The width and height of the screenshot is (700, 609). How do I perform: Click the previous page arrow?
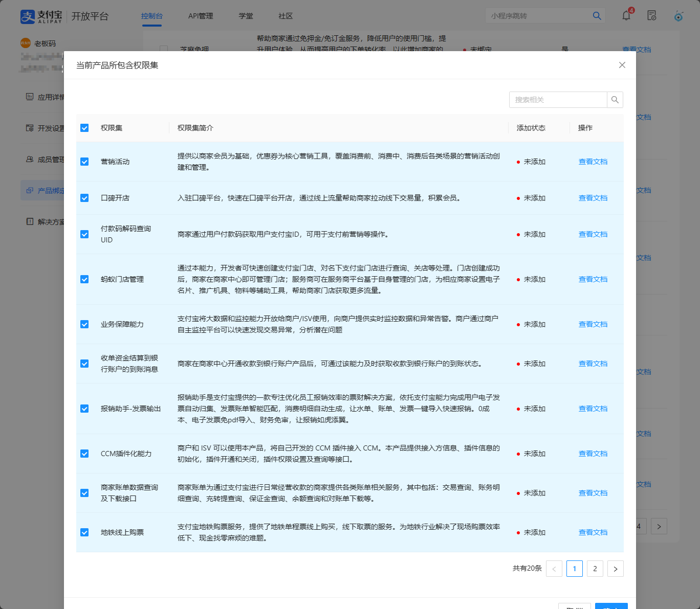(x=554, y=569)
